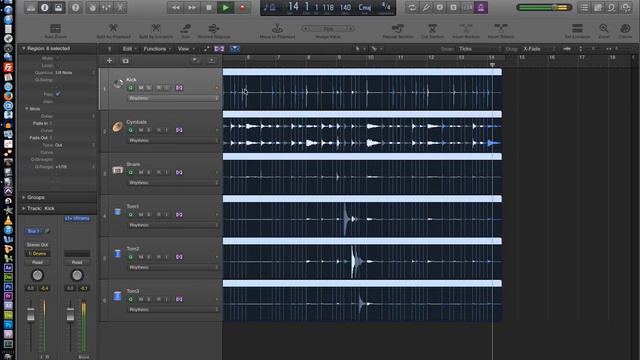The image size is (640, 360).
Task: Open the Snap dropdown showing Ticks
Action: pos(478,49)
